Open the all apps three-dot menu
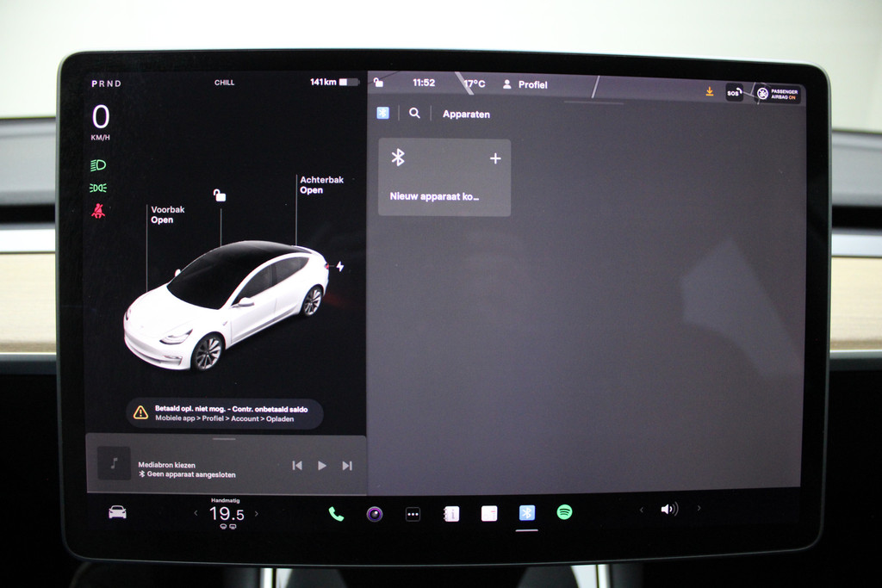Image resolution: width=882 pixels, height=588 pixels. point(413,514)
